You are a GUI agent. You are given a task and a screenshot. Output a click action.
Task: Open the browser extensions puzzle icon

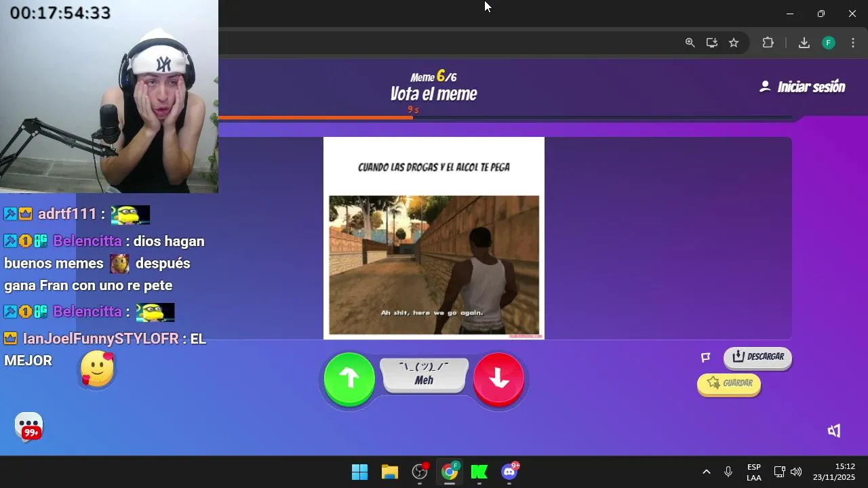pos(768,43)
